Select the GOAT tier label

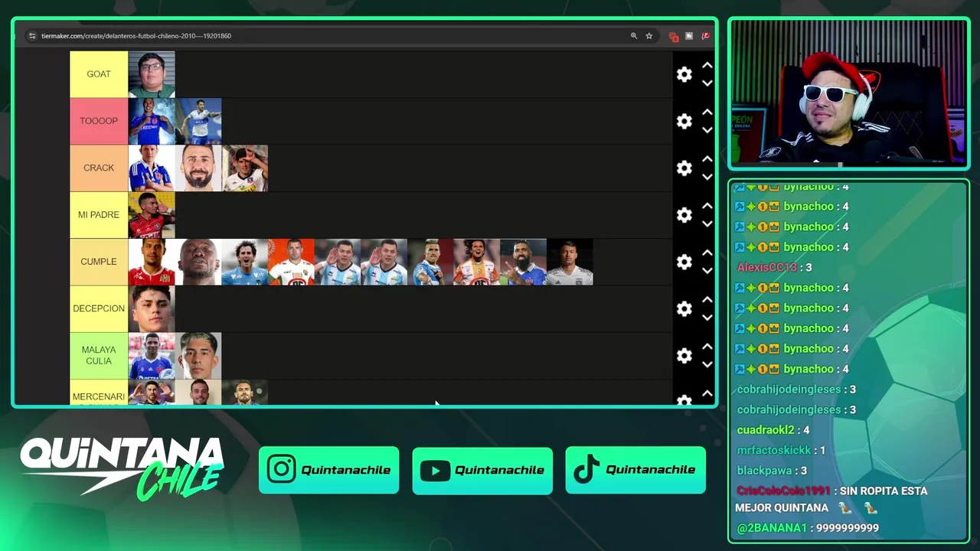click(x=99, y=74)
